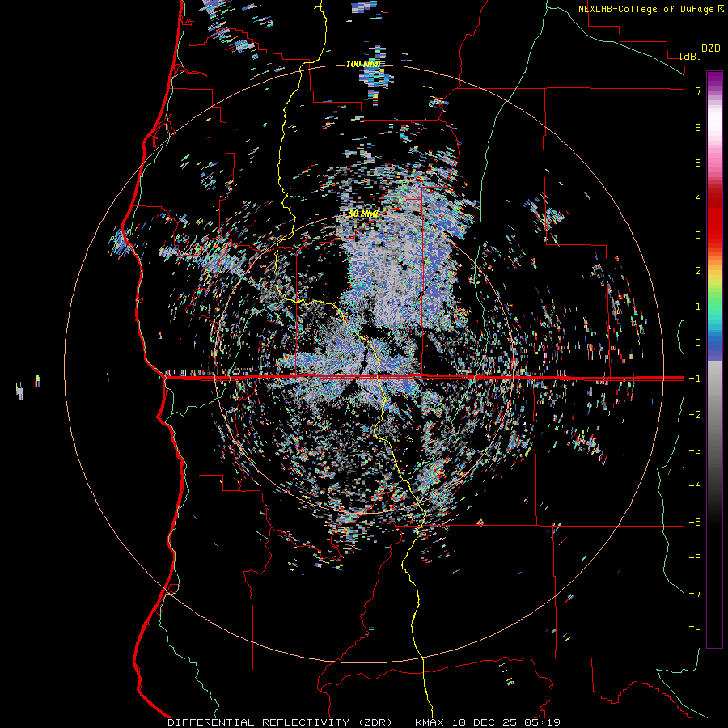Click the -1 value on color scale
This screenshot has width=728, height=728.
(x=695, y=379)
